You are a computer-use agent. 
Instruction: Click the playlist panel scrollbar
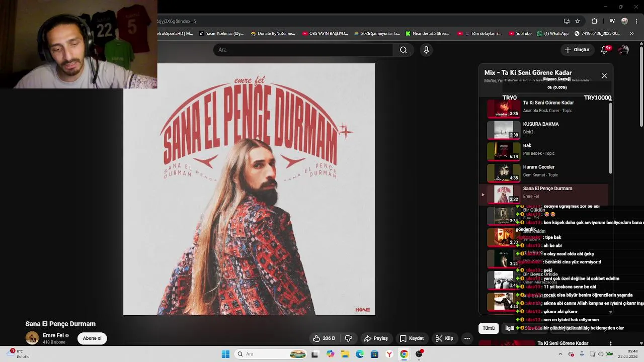pos(611,138)
